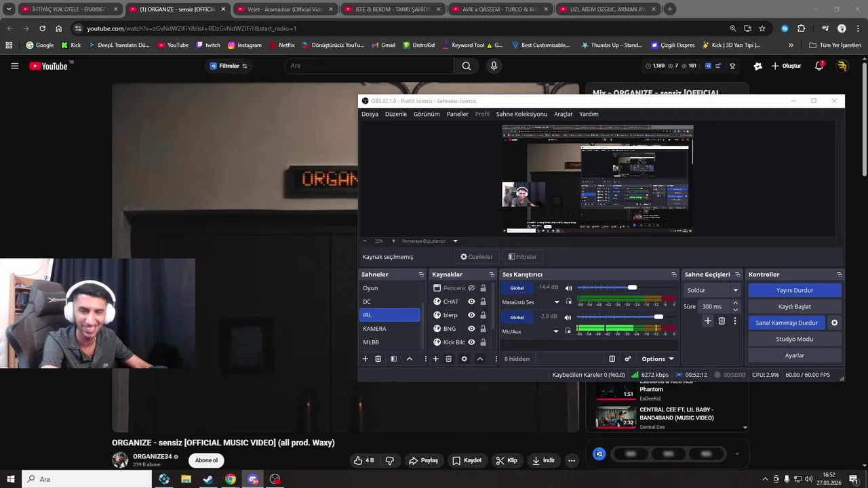Open preview scaling Pencereye Boyutlandır dropdown

pyautogui.click(x=455, y=241)
